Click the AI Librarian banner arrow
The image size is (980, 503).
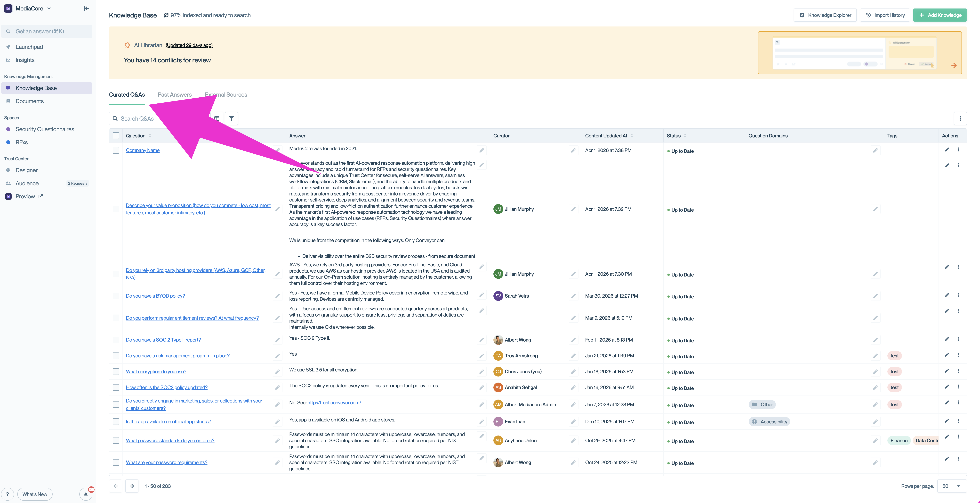pos(954,66)
